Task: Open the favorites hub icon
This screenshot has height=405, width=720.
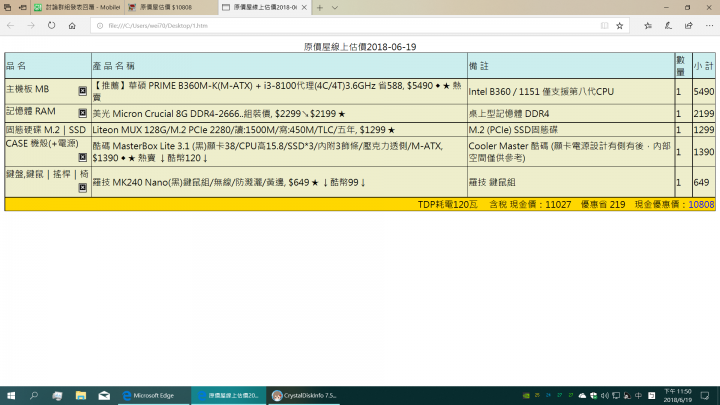Action: tap(648, 26)
